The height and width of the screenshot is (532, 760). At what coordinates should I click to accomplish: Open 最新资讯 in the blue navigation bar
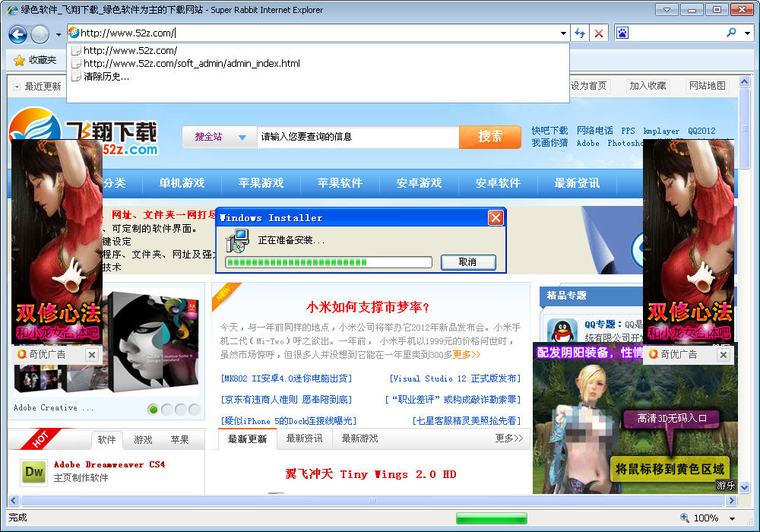click(x=577, y=183)
